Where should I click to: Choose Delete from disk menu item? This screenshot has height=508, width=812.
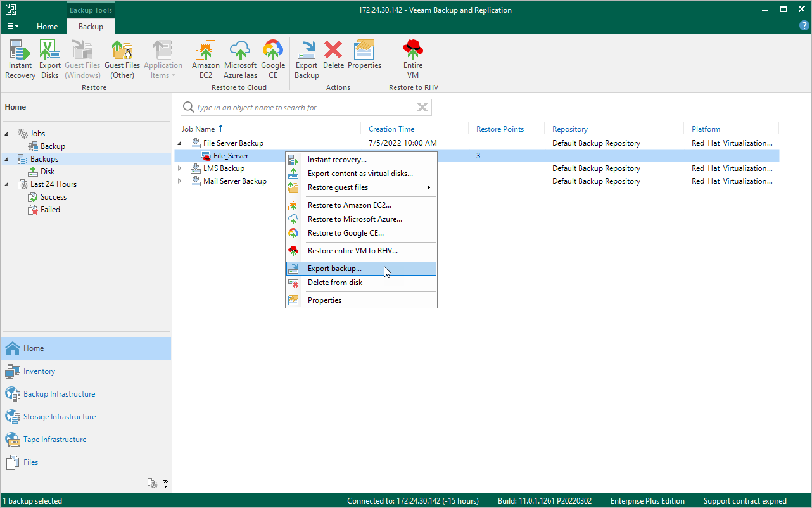coord(361,283)
